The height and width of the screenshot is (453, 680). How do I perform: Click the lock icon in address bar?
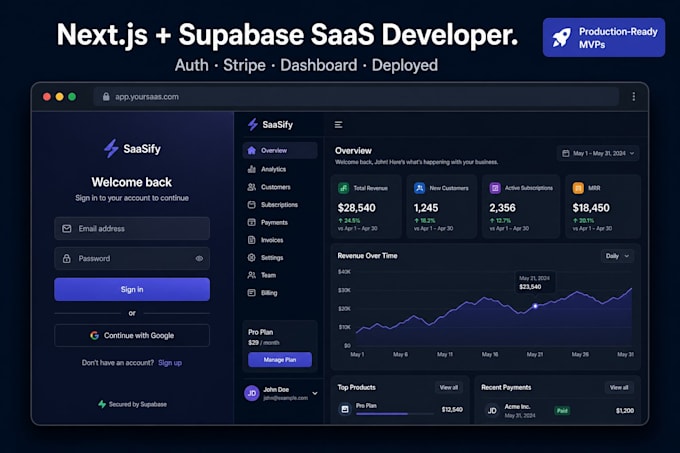106,96
